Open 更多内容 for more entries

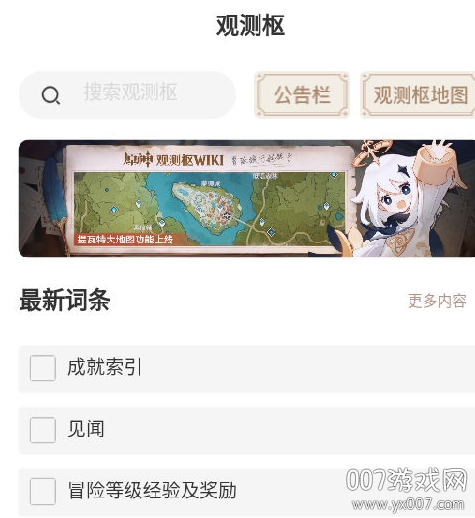click(437, 301)
